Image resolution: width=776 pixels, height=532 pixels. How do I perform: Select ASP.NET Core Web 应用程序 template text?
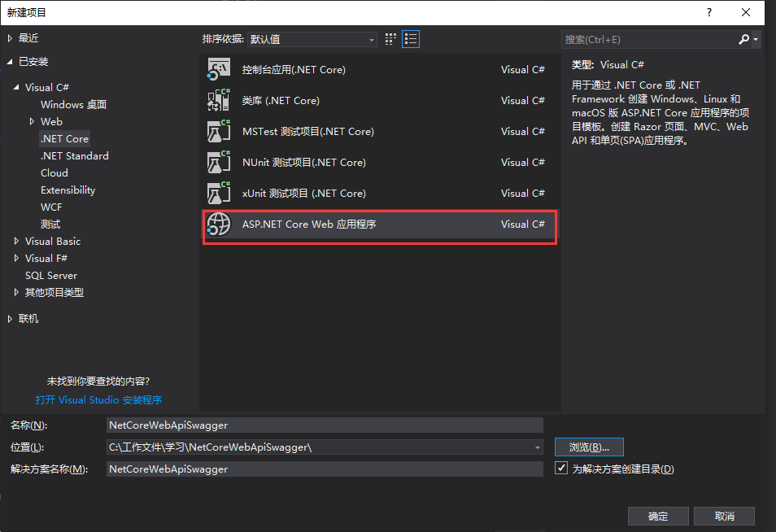click(309, 225)
